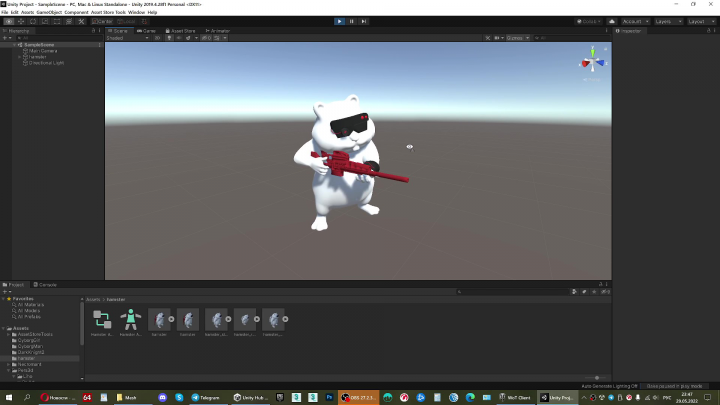
Task: Select the Rect transform tool
Action: (x=57, y=22)
